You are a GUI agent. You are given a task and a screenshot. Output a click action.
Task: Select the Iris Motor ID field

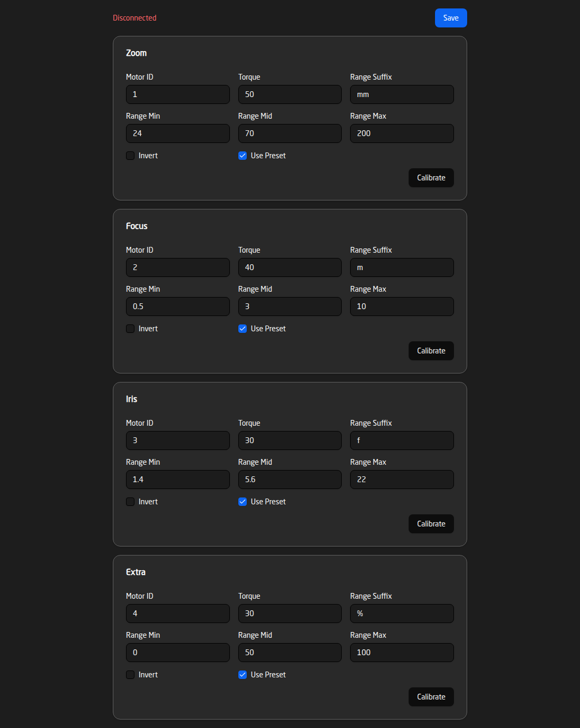178,440
